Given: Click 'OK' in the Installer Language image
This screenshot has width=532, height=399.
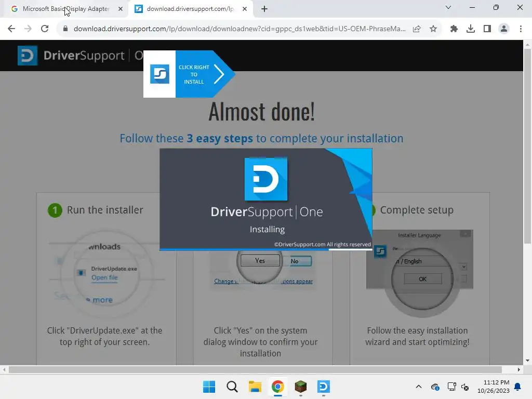Looking at the screenshot, I should (x=423, y=279).
